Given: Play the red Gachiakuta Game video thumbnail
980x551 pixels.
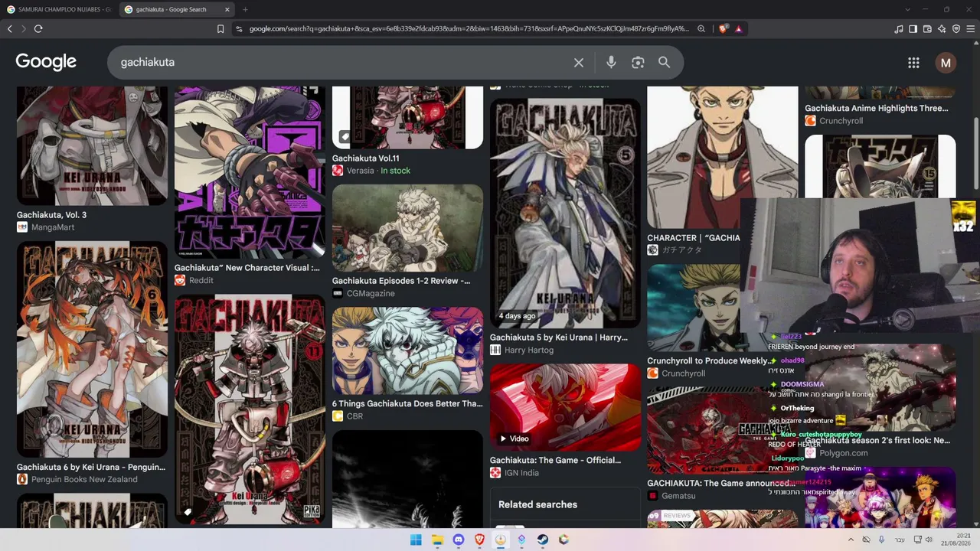Looking at the screenshot, I should pyautogui.click(x=565, y=407).
